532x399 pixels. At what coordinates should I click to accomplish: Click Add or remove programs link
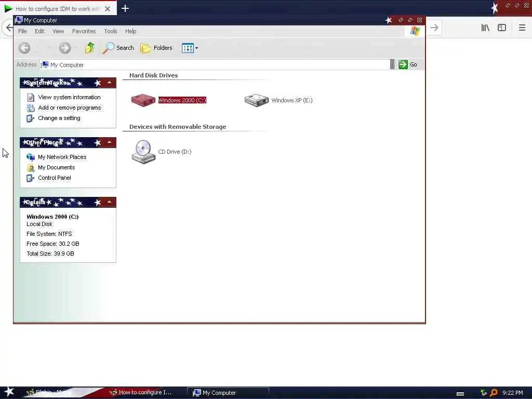(x=70, y=108)
